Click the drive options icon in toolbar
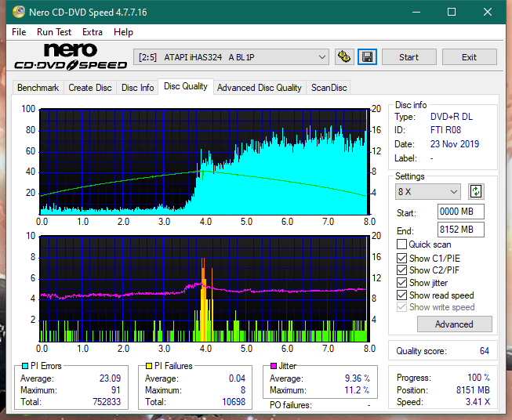512x420 pixels. 344,57
